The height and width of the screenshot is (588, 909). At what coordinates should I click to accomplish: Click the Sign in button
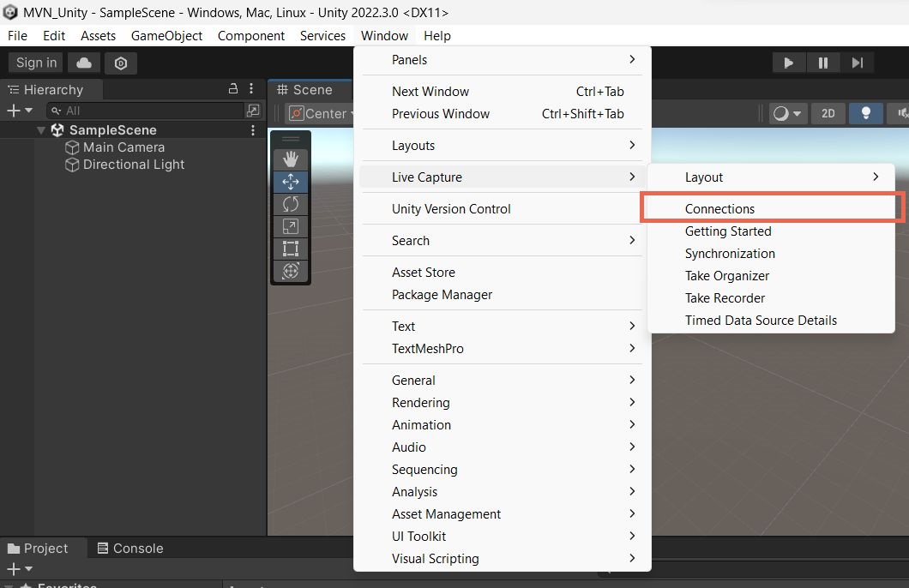[34, 63]
